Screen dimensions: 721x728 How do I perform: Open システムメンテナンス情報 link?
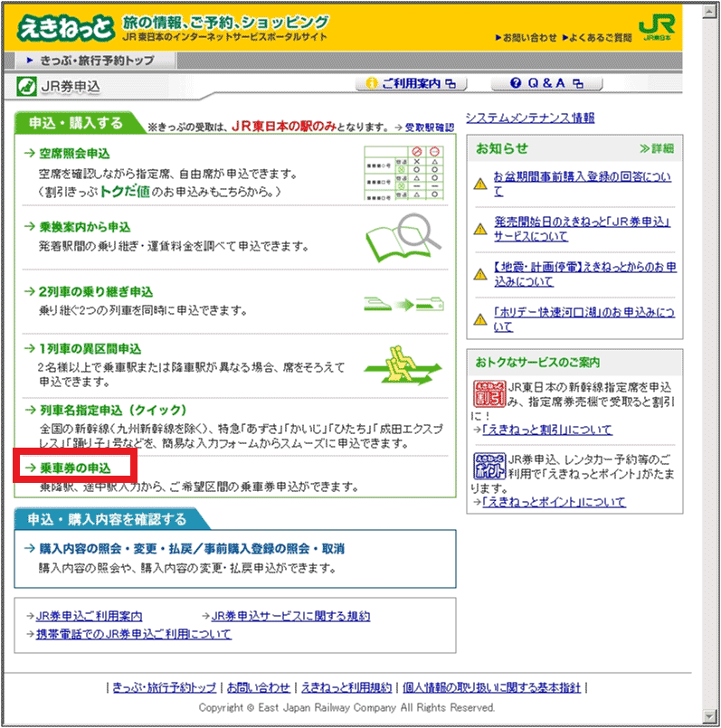tap(530, 118)
